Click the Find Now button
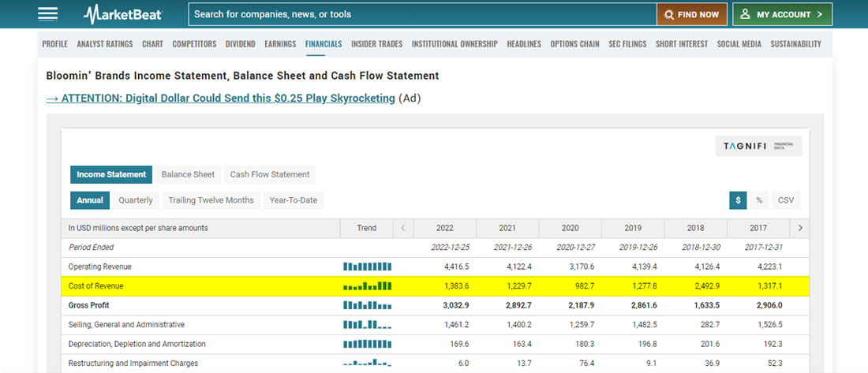Screen dimensions: 868x373 point(691,14)
